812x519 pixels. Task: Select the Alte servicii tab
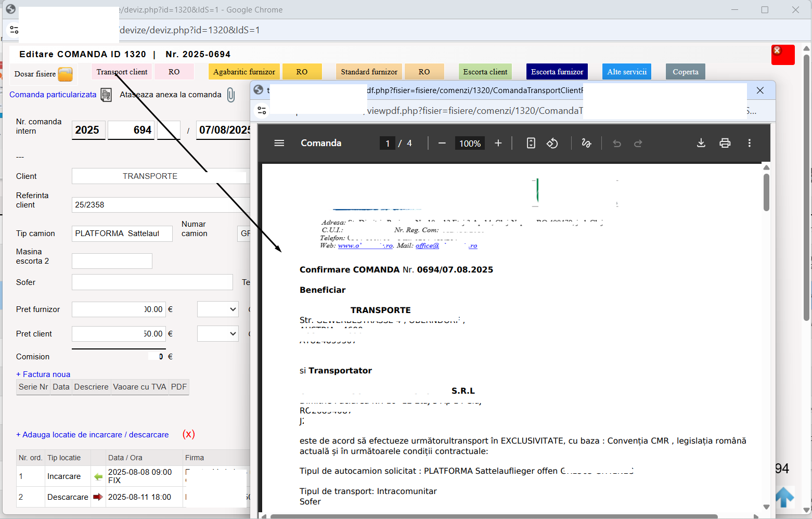pyautogui.click(x=627, y=72)
